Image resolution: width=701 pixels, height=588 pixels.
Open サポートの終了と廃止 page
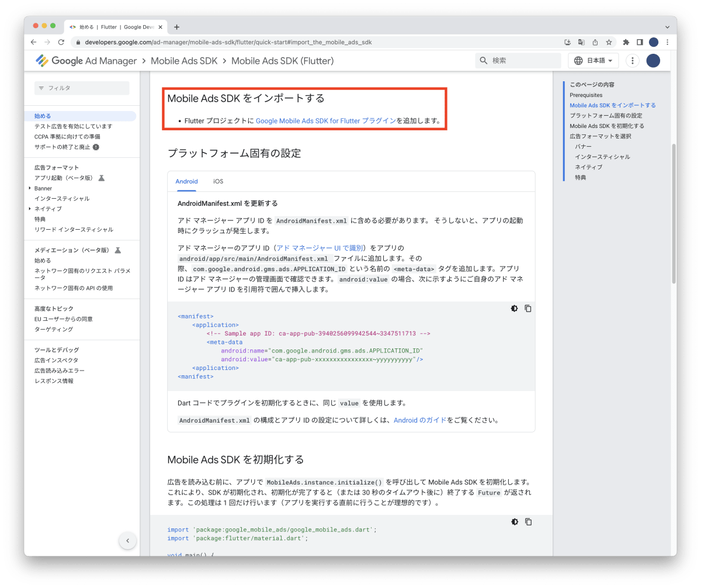click(63, 147)
